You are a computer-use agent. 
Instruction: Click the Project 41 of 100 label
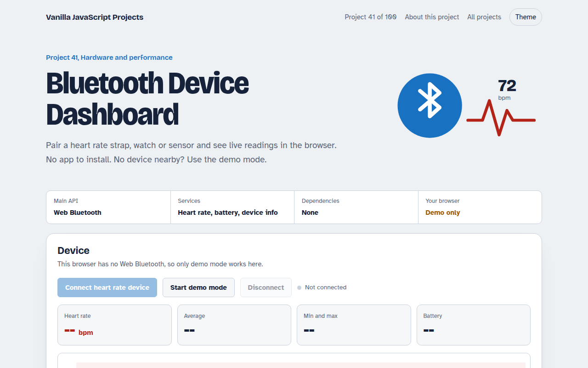(371, 17)
